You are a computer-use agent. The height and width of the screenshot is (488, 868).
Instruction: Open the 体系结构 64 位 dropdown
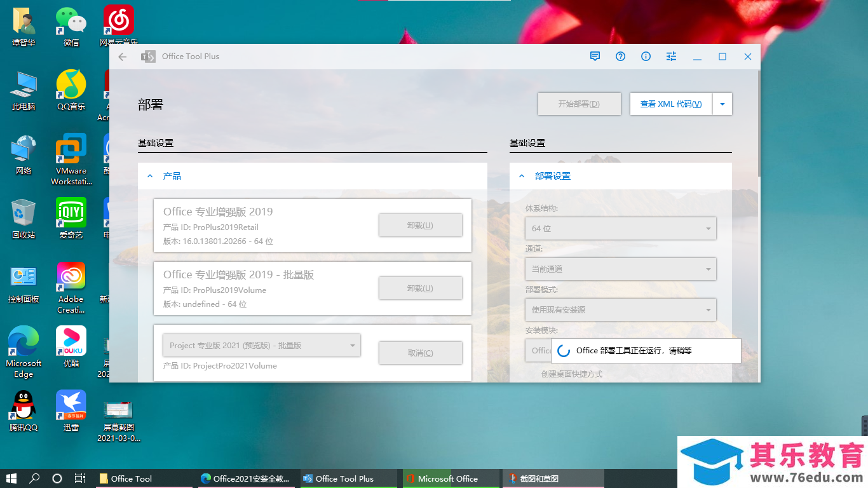pyautogui.click(x=620, y=228)
